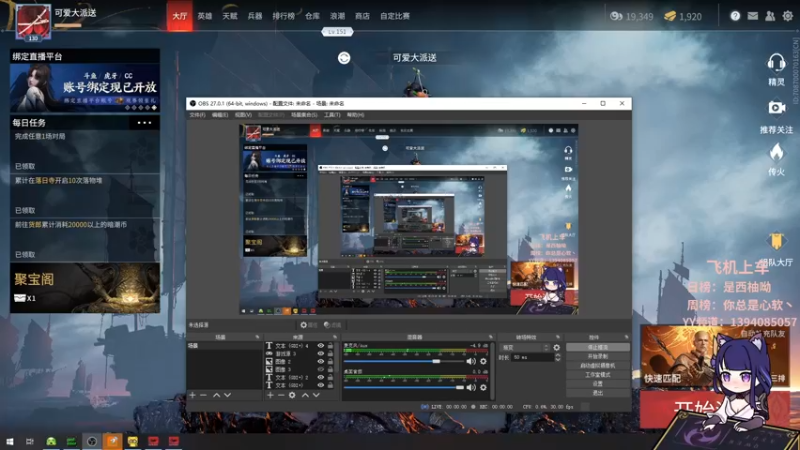The image size is (800, 450).
Task: Add a source with the plus button in 来源 panel
Action: pos(270,395)
